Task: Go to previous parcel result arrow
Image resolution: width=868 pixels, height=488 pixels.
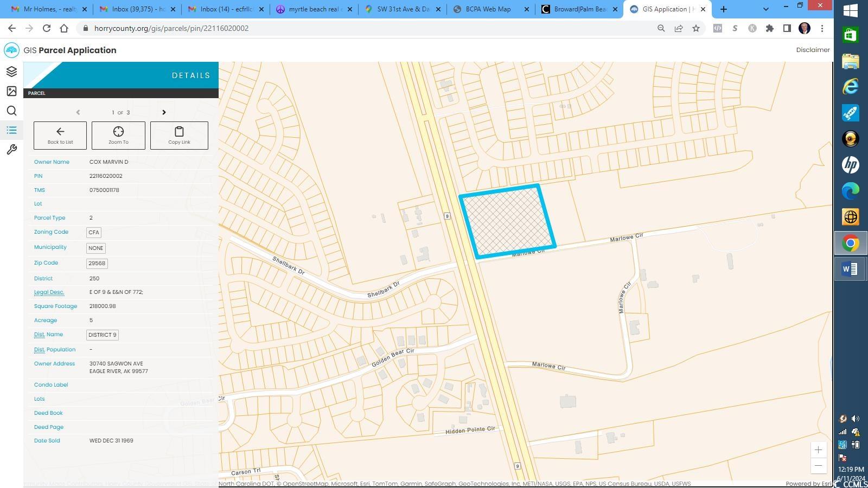Action: point(78,112)
